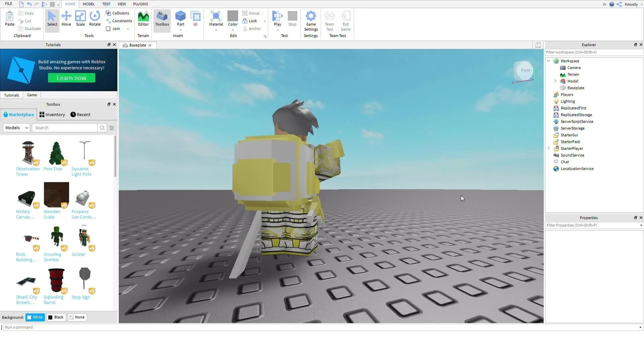This screenshot has width=644, height=342.
Task: Activate the Scale tool
Action: pos(80,18)
